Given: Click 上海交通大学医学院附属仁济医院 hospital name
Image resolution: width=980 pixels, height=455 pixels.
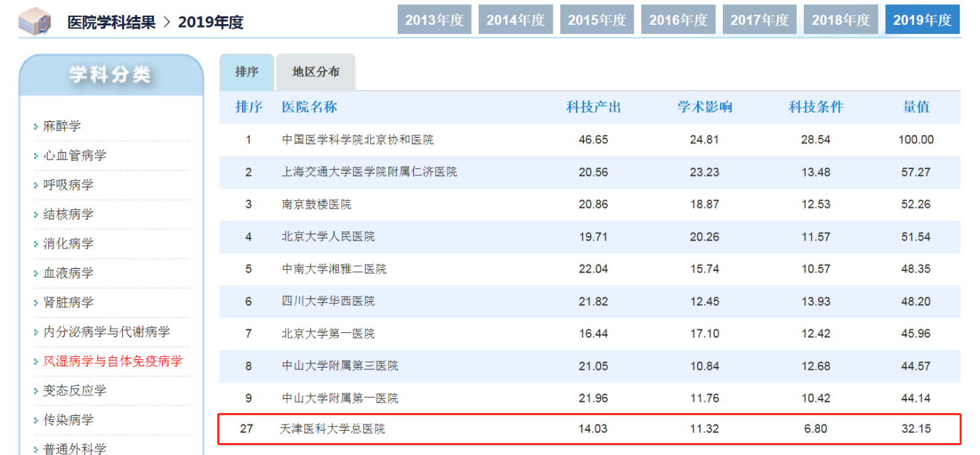Looking at the screenshot, I should tap(369, 172).
